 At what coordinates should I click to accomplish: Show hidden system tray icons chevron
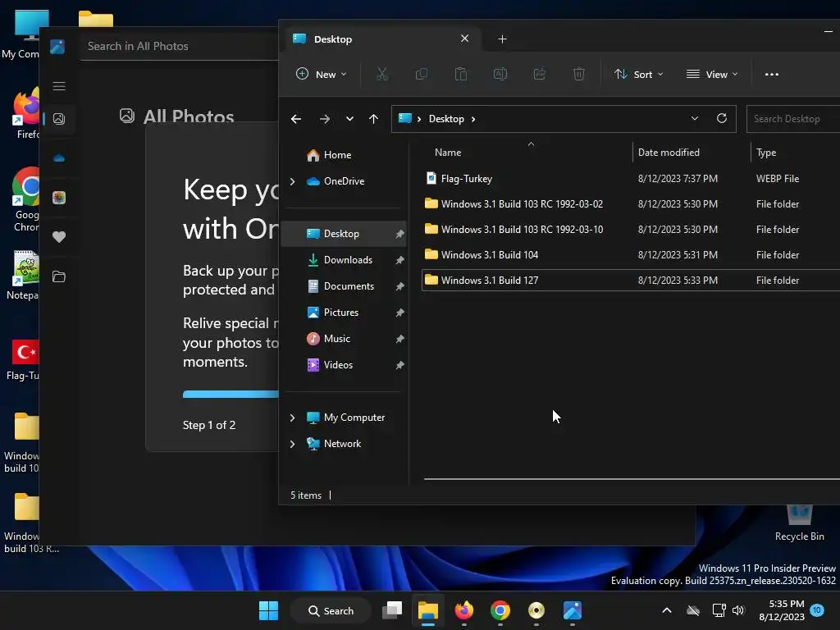tap(666, 610)
